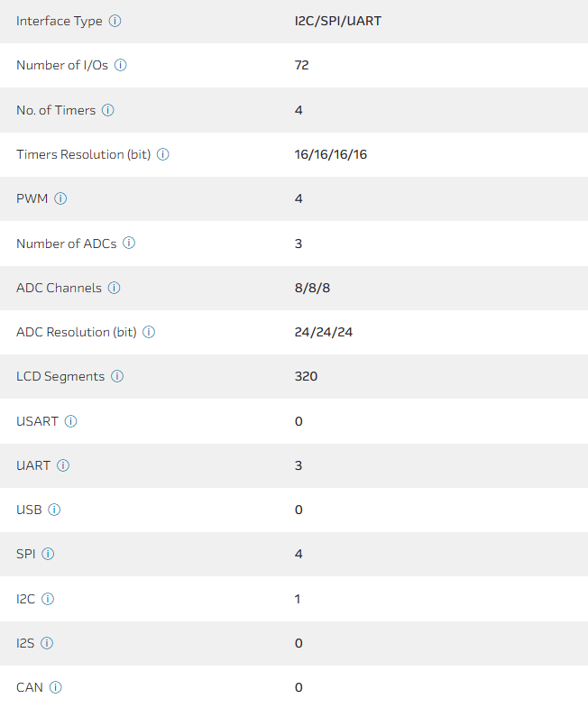Open the Number of ADCs info icon
This screenshot has width=588, height=708.
click(x=129, y=243)
